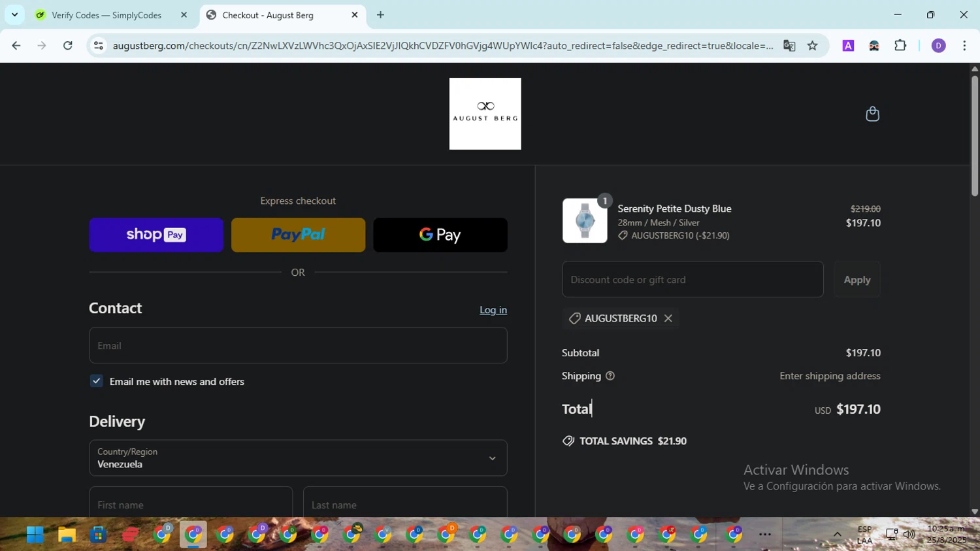This screenshot has height=551, width=980.
Task: Open the Google Translate page icon
Action: (x=789, y=46)
